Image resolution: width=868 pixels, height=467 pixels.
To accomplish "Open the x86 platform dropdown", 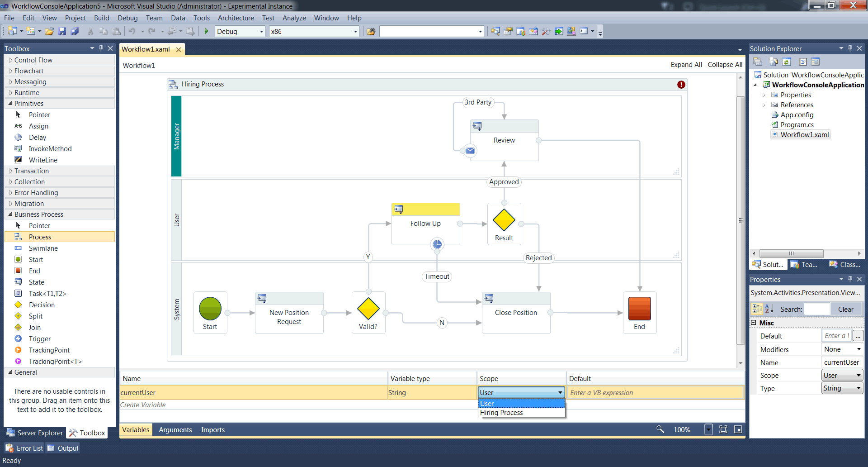I will point(356,31).
